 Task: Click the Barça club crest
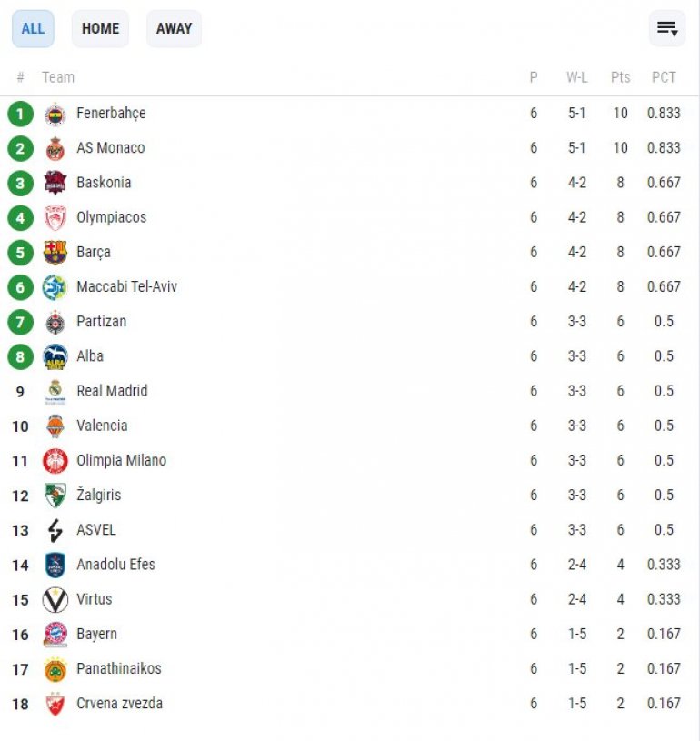tap(55, 253)
